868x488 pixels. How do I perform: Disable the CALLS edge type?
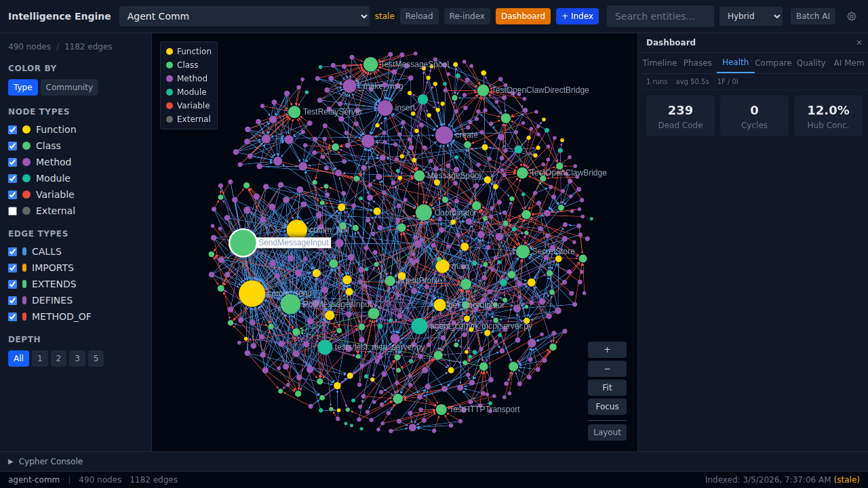coord(12,251)
